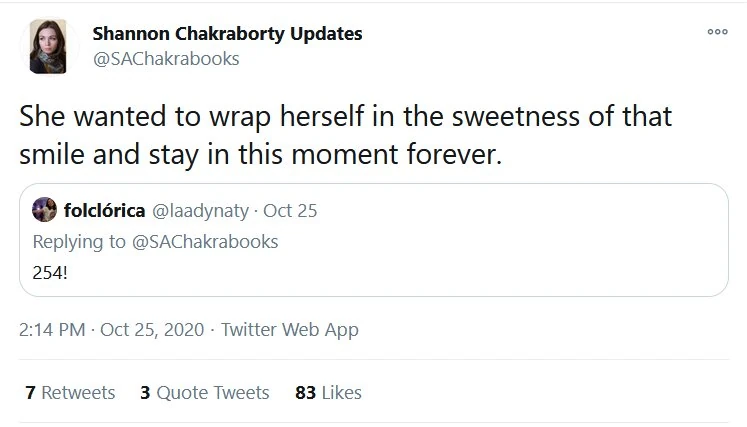View the 3 Quote Tweets list

205,393
